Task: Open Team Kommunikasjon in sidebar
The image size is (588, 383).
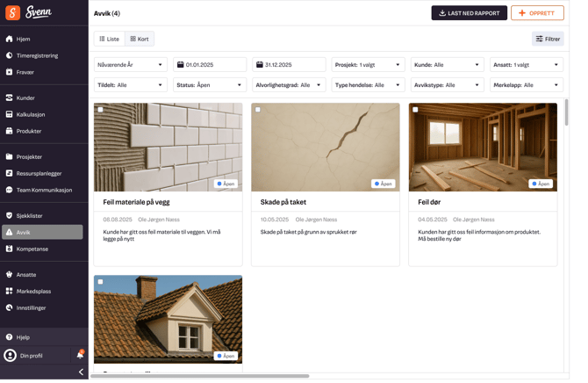Action: (44, 190)
